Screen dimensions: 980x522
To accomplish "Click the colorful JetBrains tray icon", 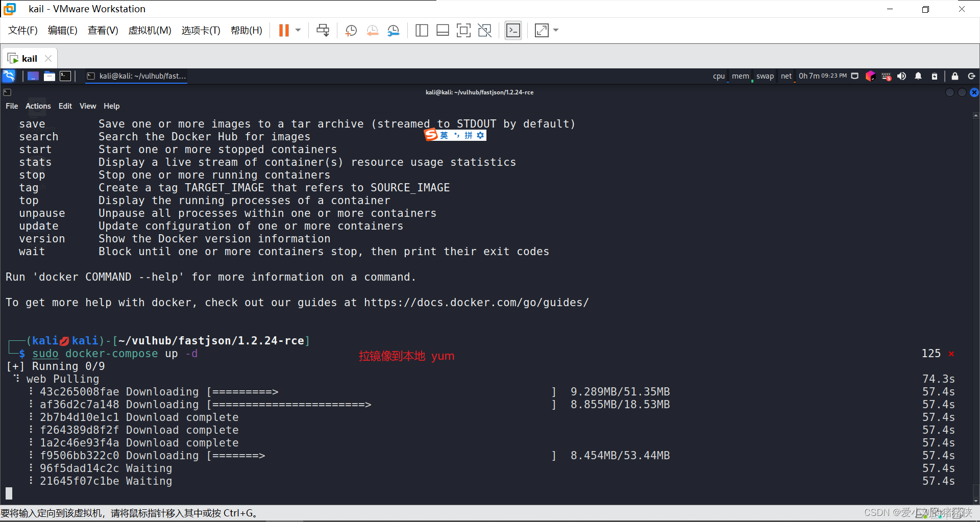I will click(871, 76).
